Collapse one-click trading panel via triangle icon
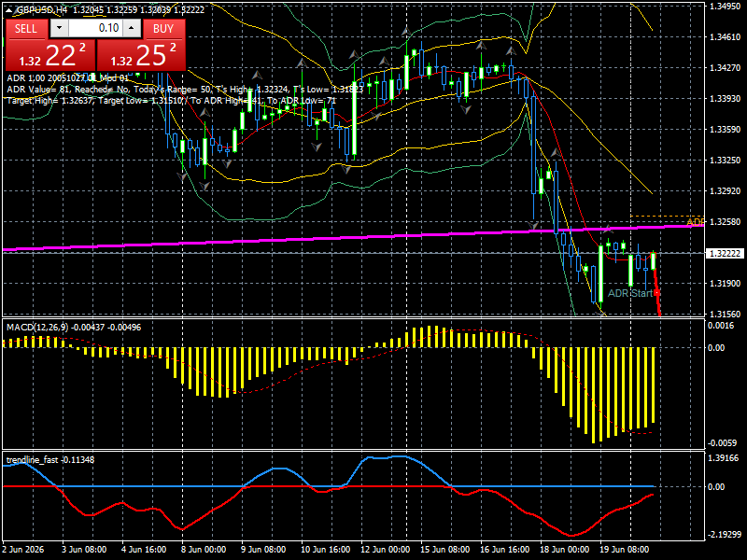The image size is (747, 560). click(9, 9)
